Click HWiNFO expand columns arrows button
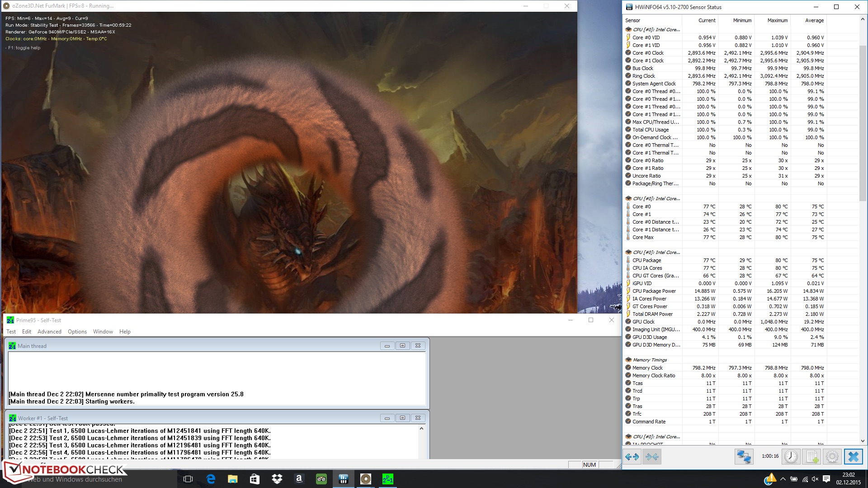This screenshot has height=488, width=868. click(632, 457)
